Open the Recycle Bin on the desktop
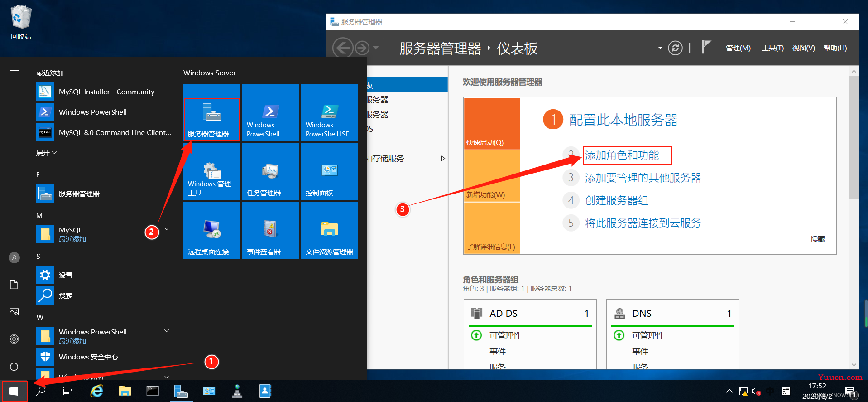Screen dimensions: 868x402 tap(21, 22)
